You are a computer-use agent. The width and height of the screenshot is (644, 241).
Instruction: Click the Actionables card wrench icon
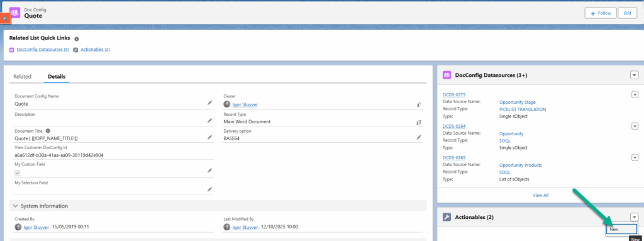coord(447,218)
